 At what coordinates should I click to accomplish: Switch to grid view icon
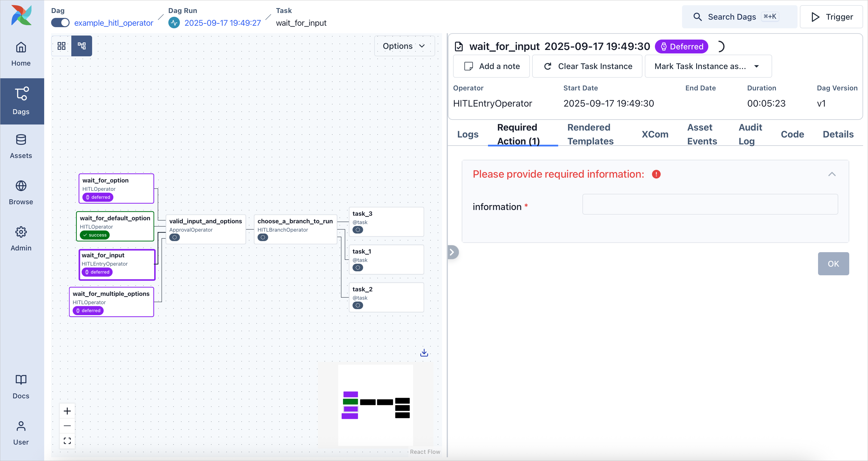click(61, 46)
